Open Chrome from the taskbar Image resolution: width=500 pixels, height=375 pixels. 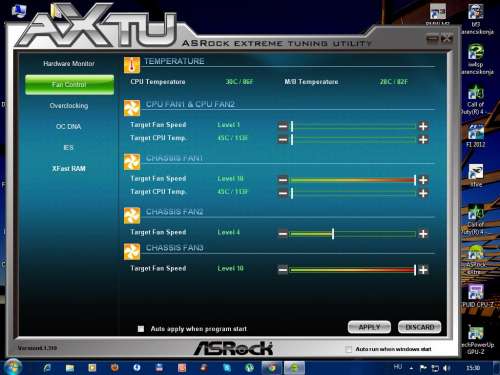(x=272, y=368)
